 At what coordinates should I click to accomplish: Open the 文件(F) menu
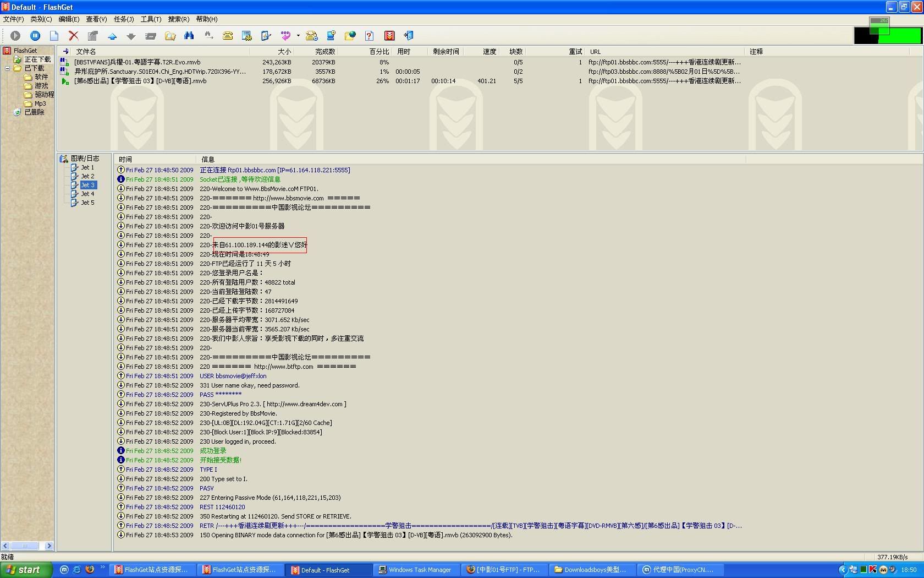pyautogui.click(x=13, y=19)
